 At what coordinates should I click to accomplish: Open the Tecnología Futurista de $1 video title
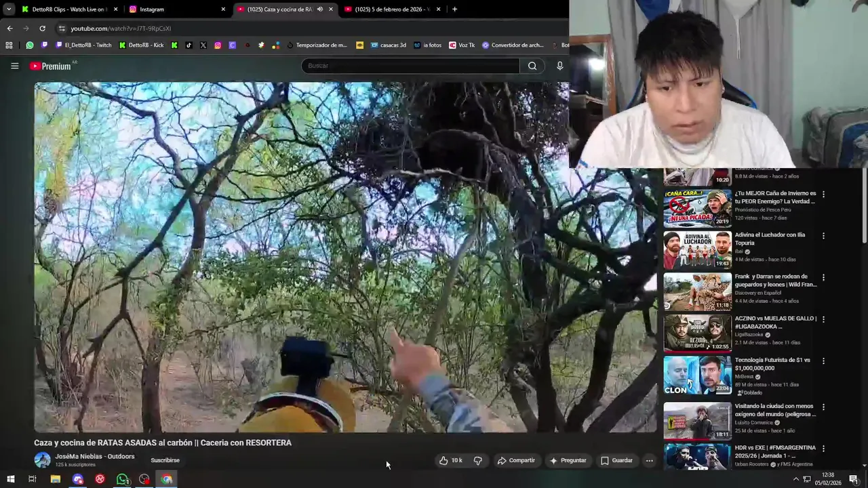[x=772, y=364]
